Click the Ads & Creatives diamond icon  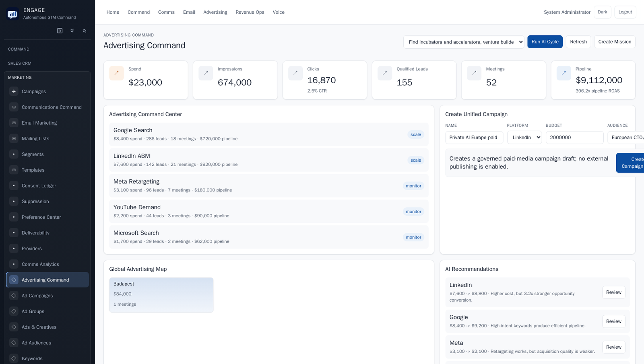click(14, 327)
